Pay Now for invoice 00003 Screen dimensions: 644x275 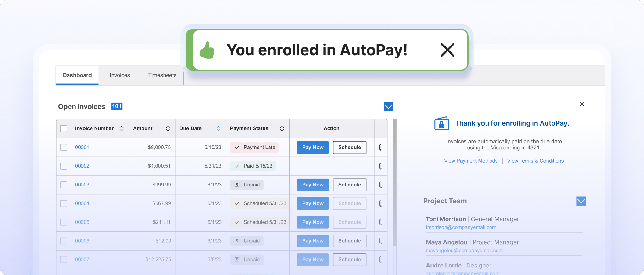(x=313, y=185)
